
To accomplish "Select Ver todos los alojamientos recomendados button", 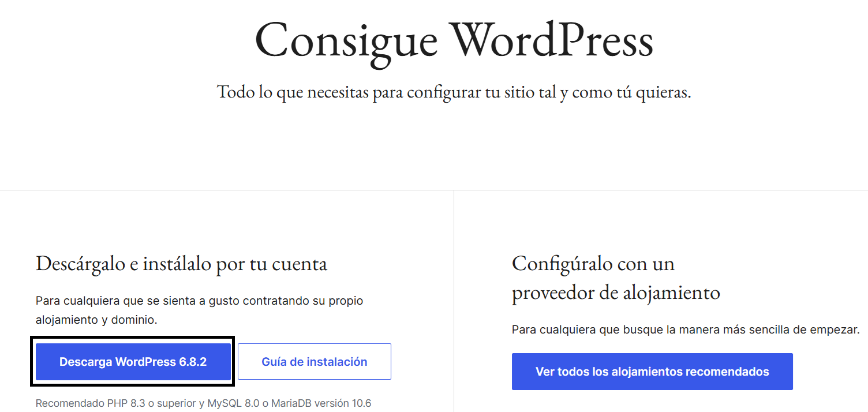I will [652, 372].
